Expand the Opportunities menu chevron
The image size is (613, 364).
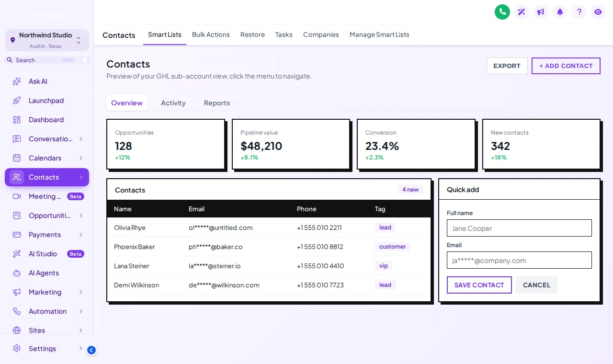click(81, 216)
